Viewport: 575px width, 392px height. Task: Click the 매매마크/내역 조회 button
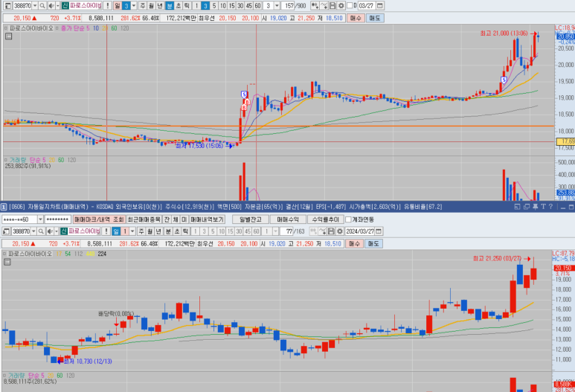click(x=99, y=219)
